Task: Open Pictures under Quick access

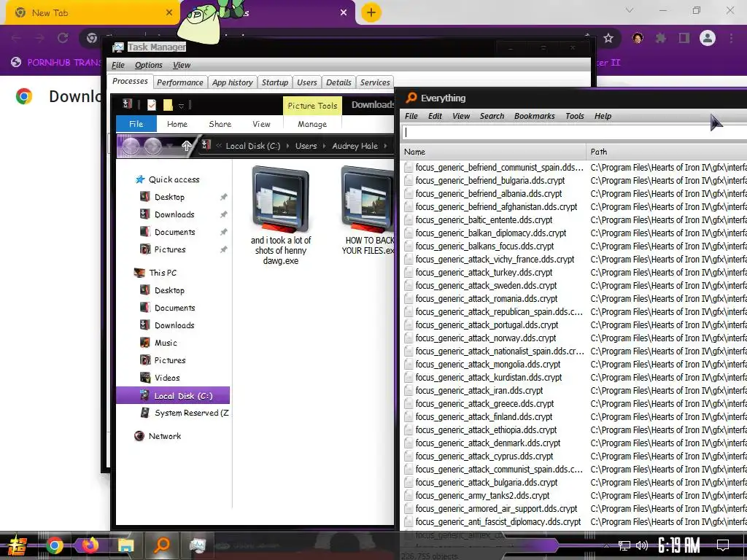Action: pos(169,249)
